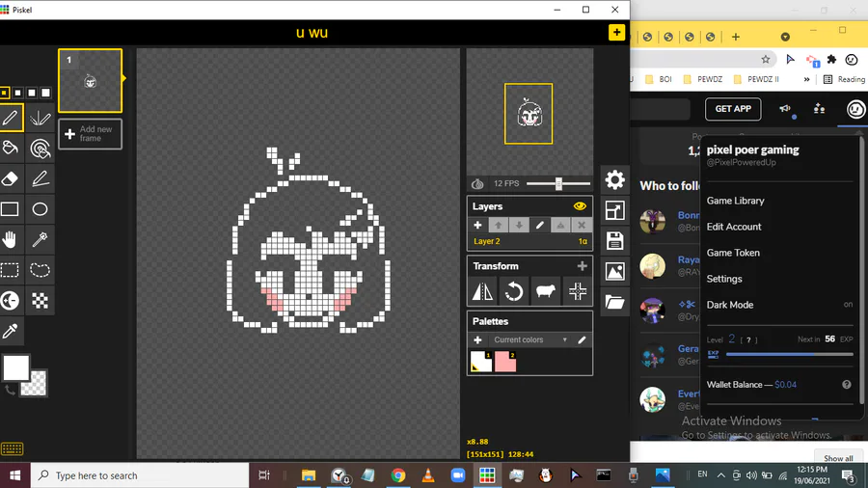Select the Stroke line tool
The width and height of the screenshot is (868, 488).
point(40,178)
